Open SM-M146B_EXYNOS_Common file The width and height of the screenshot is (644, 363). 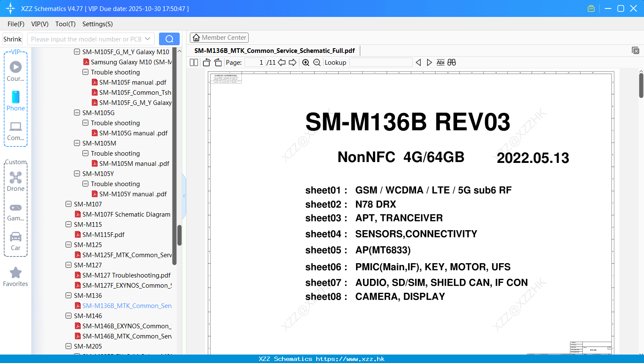[123, 326]
